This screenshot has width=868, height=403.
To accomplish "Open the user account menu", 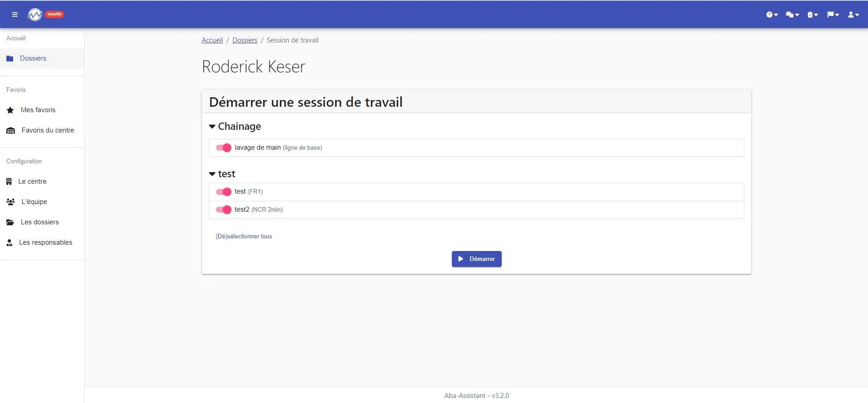I will tap(853, 14).
